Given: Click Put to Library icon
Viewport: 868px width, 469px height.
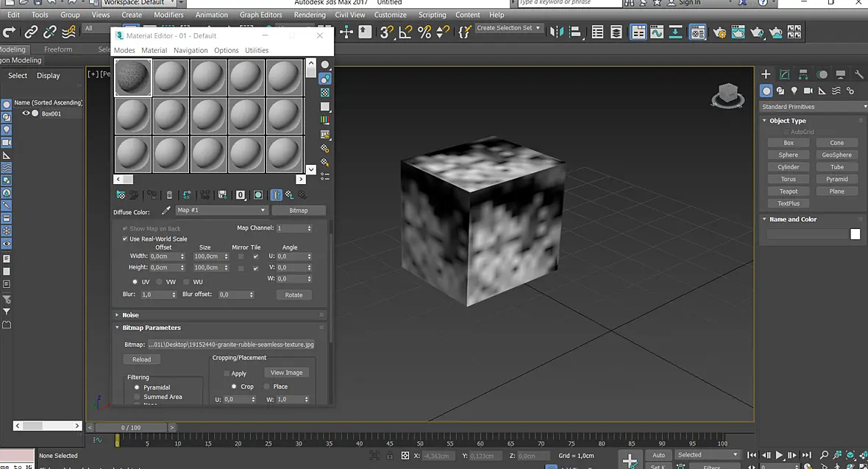Looking at the screenshot, I should [x=222, y=194].
